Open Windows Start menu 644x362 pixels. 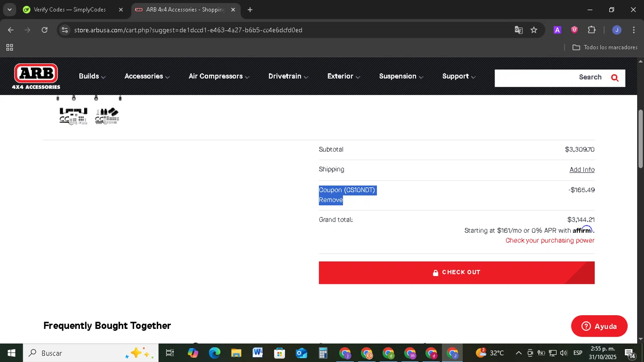coord(12,353)
